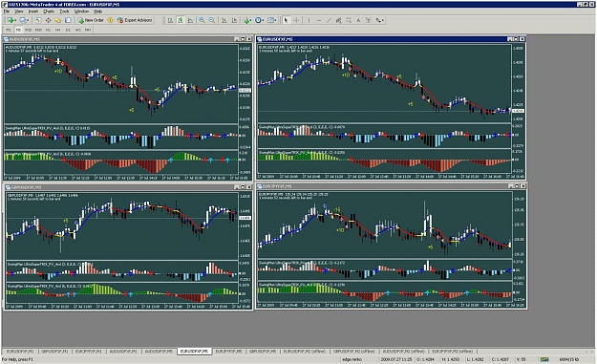Open the Insert menu

pos(33,11)
